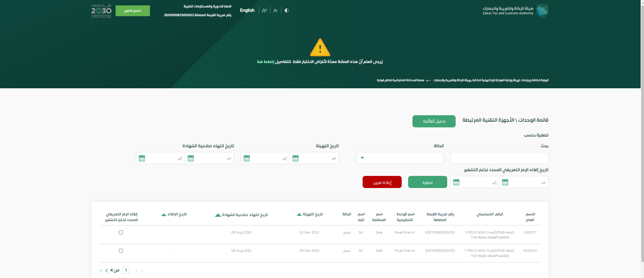The height and width of the screenshot is (278, 644).
Task: Click the yellow warning triangle icon
Action: [320, 48]
